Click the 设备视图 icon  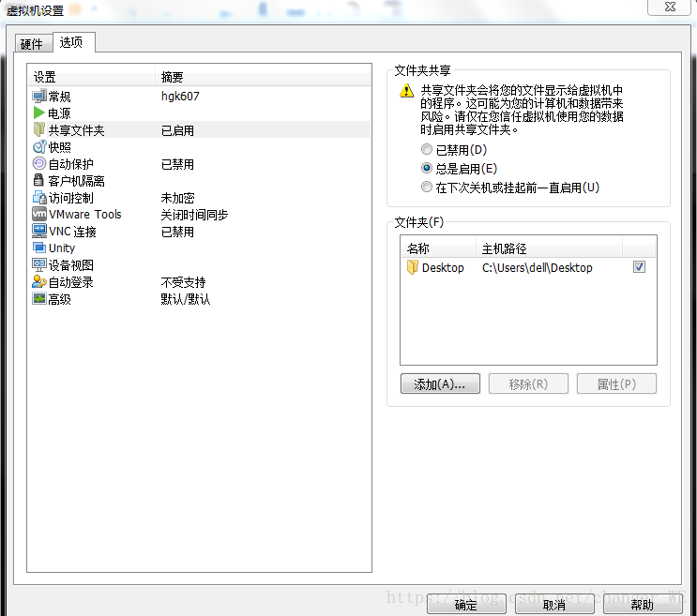[39, 264]
